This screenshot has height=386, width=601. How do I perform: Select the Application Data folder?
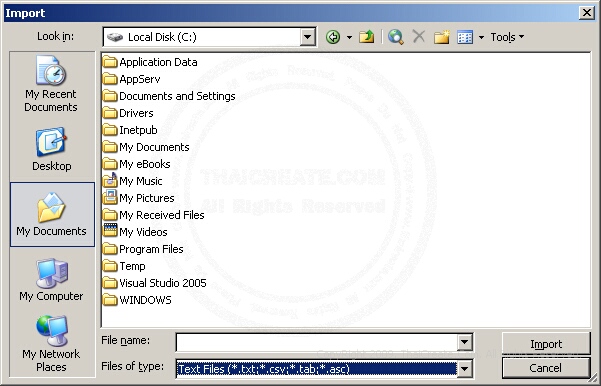pos(150,62)
